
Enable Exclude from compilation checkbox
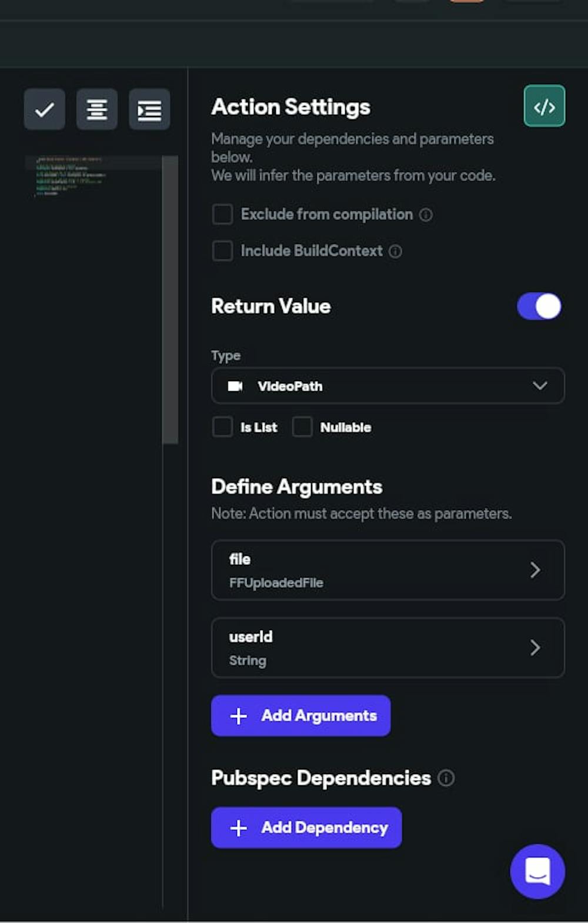(222, 215)
